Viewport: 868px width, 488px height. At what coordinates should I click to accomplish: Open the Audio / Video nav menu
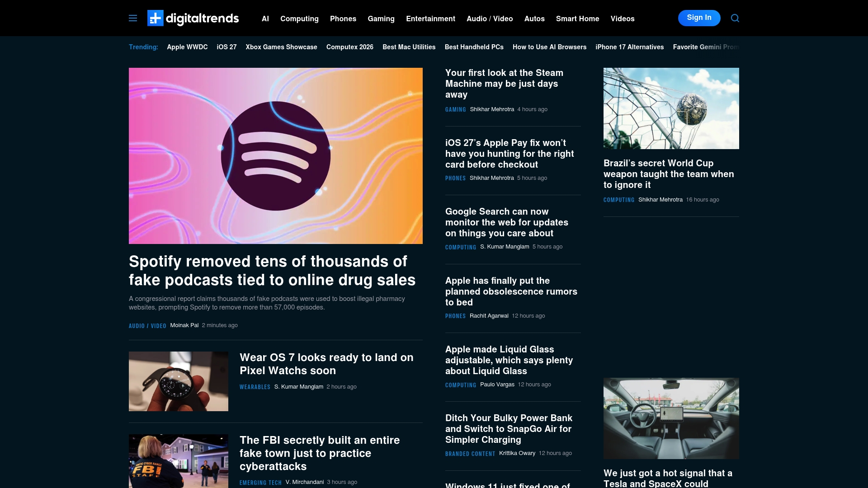[490, 19]
